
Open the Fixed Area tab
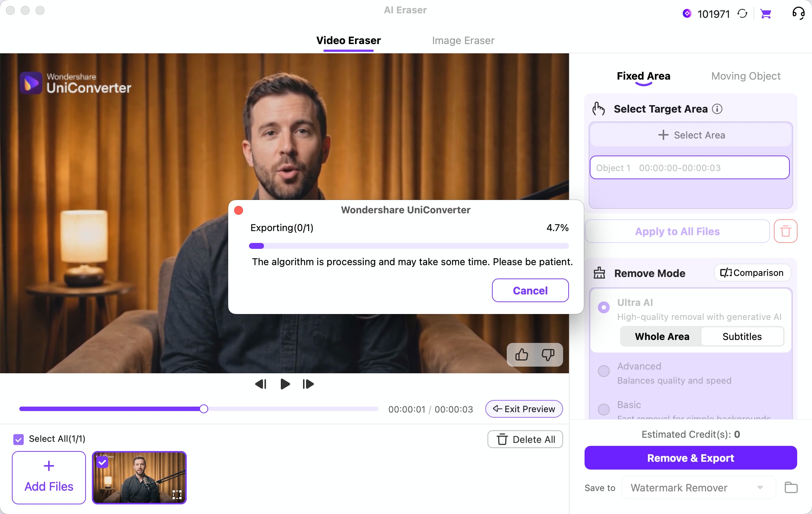pyautogui.click(x=643, y=76)
